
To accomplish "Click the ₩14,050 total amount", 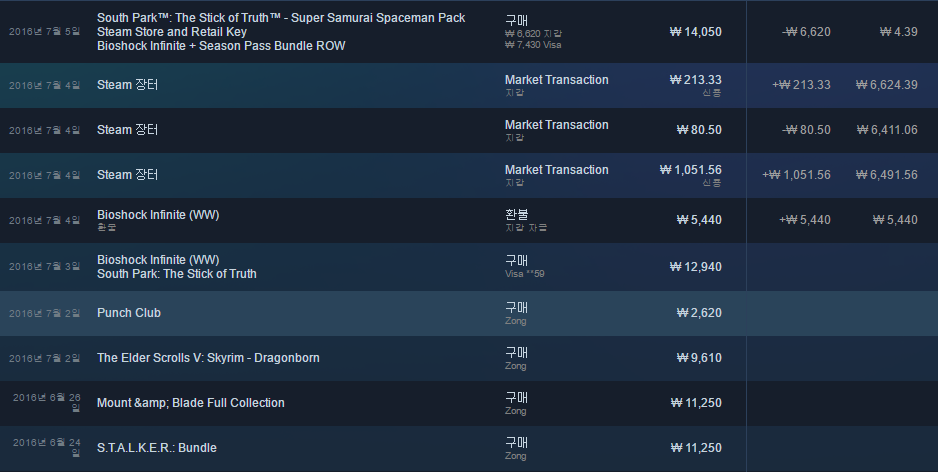I will pyautogui.click(x=696, y=32).
